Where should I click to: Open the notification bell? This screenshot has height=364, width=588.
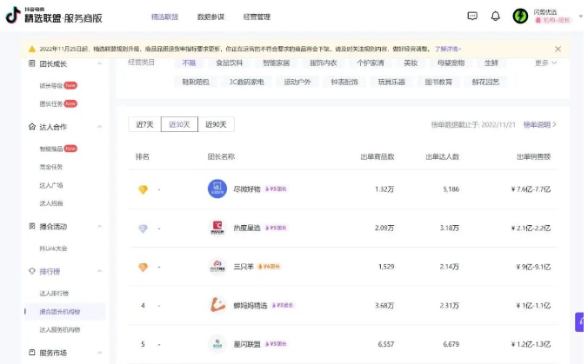tap(496, 16)
